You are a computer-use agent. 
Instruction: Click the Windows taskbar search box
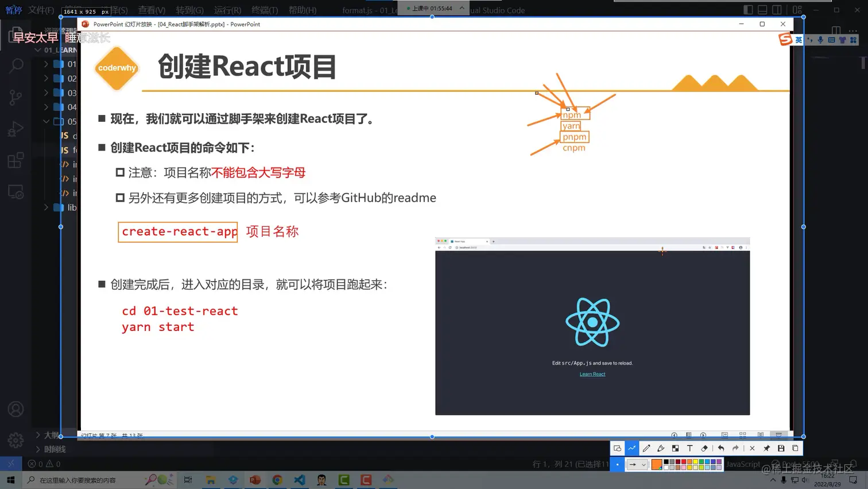[100, 480]
